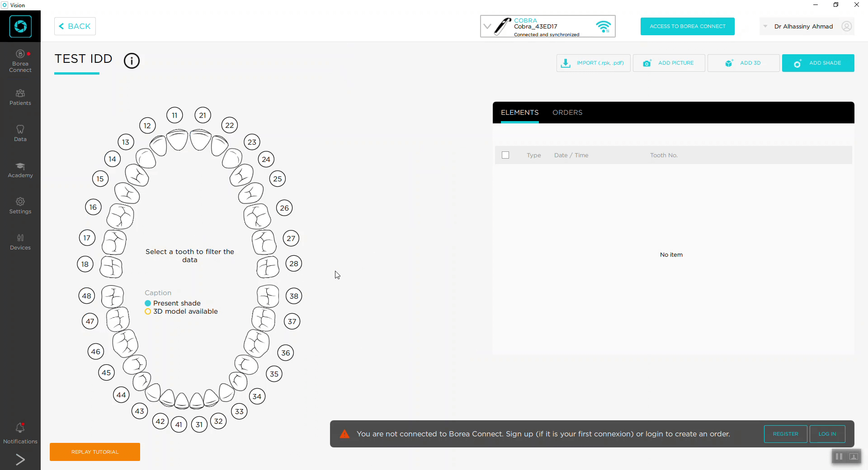Select tooth 11 on the dental chart
The width and height of the screenshot is (868, 470).
[x=175, y=115]
